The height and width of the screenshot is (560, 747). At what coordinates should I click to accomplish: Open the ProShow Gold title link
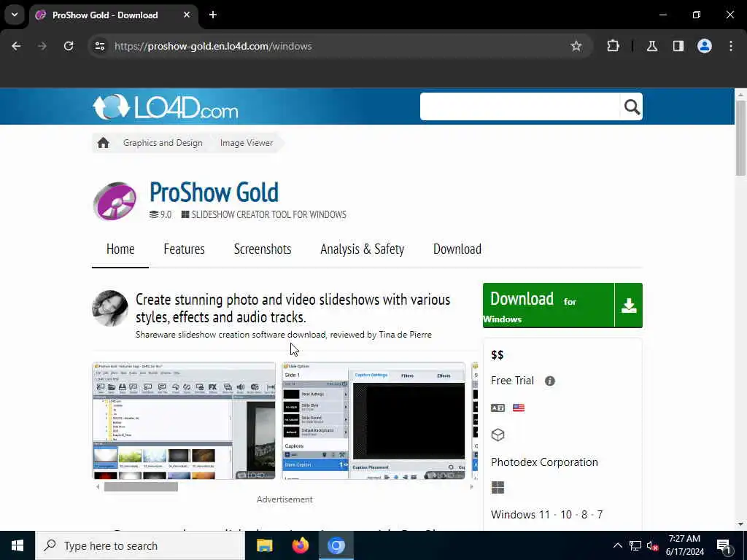[x=214, y=192]
